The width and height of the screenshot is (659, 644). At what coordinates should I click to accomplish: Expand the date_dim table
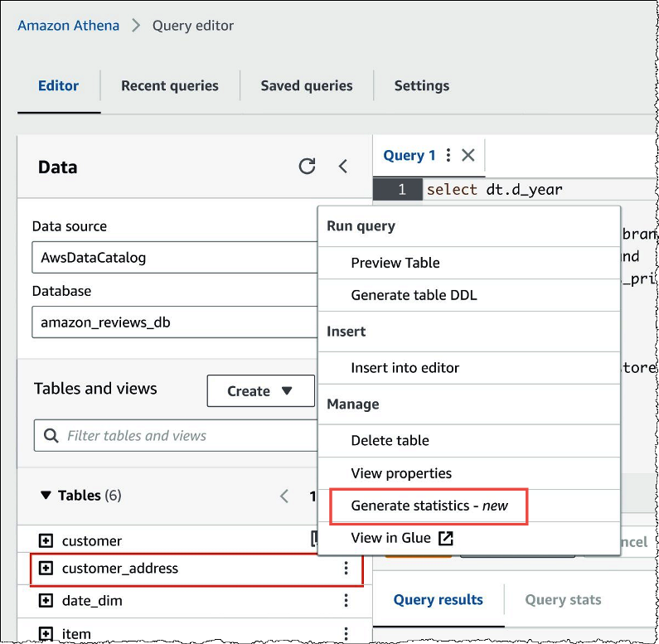click(x=46, y=601)
